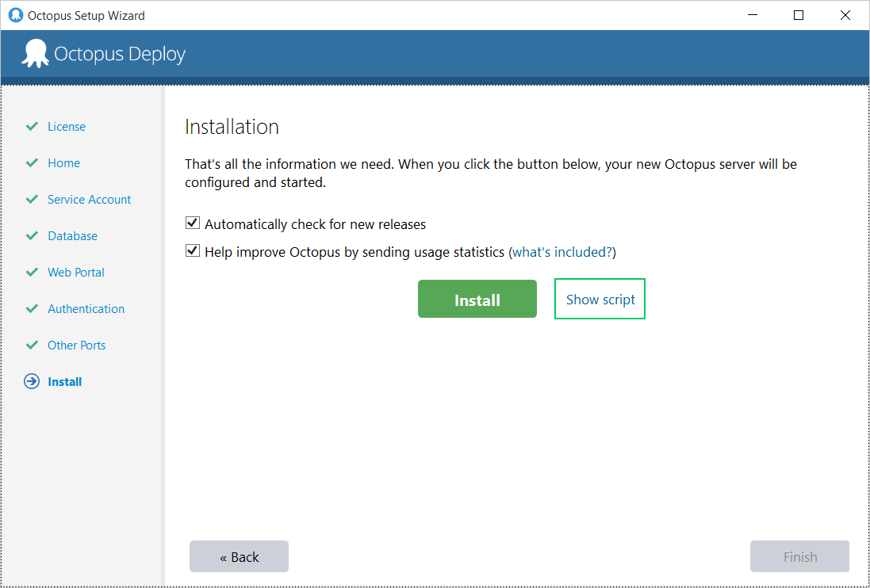Maximize the Octopus Setup Wizard window
Viewport: 870px width, 588px height.
point(799,15)
